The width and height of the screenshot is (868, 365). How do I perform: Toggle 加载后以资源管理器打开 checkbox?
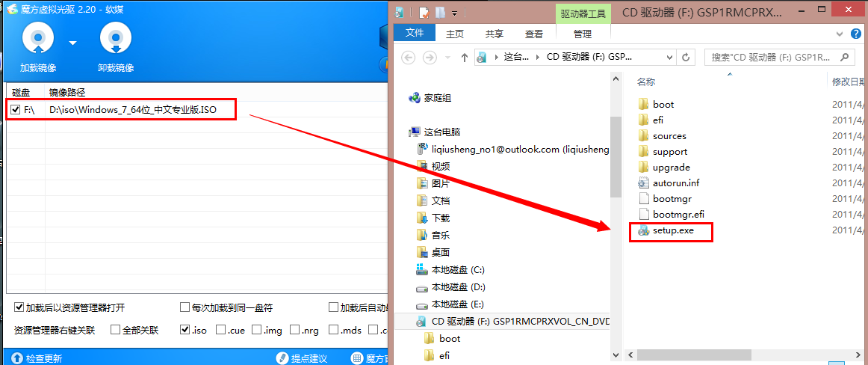coord(19,307)
